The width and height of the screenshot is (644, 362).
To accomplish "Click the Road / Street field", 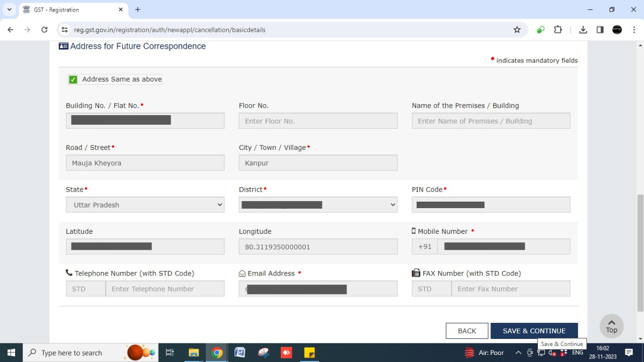I will point(145,163).
